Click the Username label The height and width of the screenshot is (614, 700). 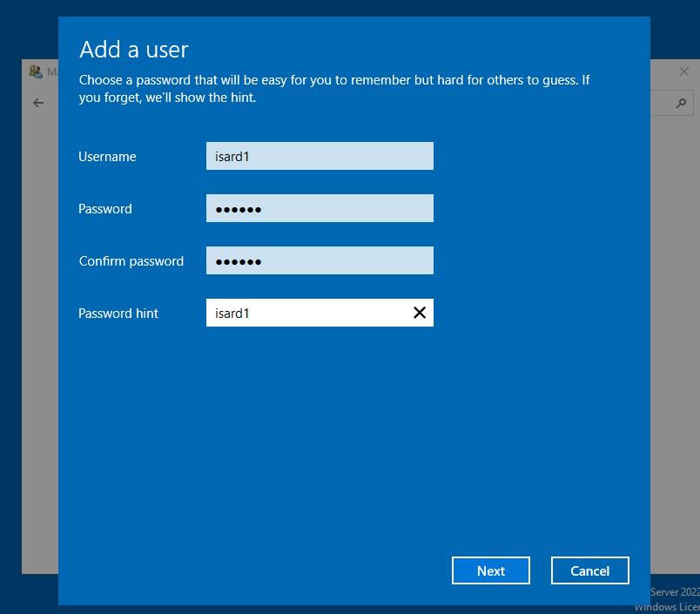tap(107, 157)
